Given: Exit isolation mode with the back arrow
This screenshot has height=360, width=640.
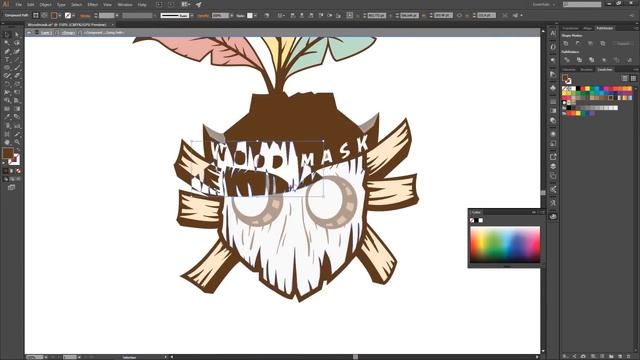Looking at the screenshot, I should 29,32.
